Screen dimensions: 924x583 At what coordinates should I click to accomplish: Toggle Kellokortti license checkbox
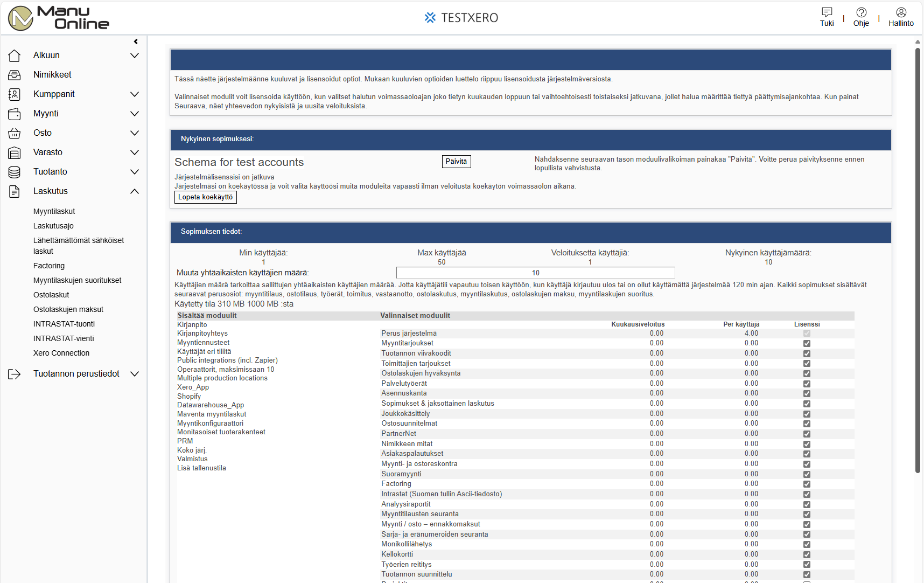[807, 554]
